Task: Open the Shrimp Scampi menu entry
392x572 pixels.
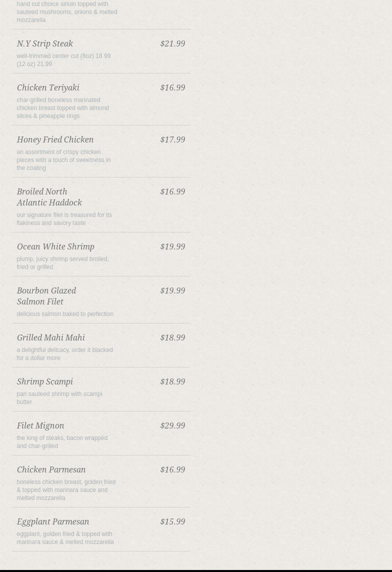Action: coord(45,382)
